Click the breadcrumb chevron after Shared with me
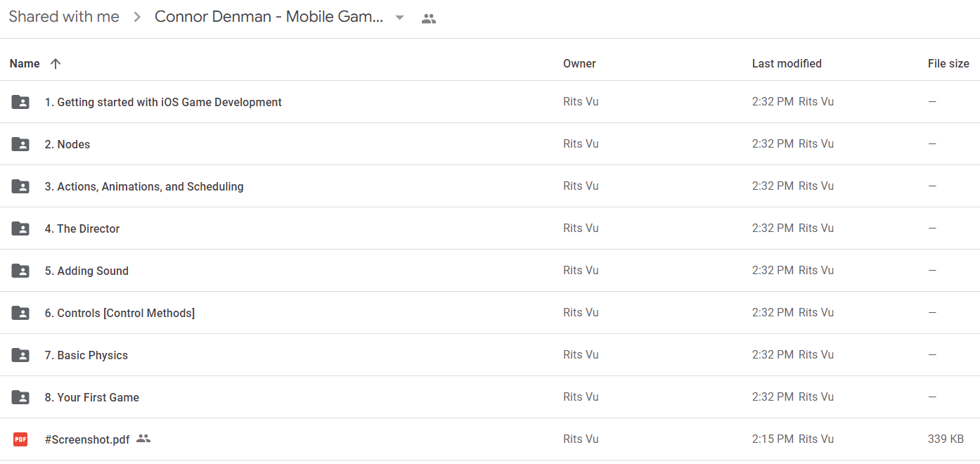Viewport: 980px width, 464px height. [x=137, y=18]
